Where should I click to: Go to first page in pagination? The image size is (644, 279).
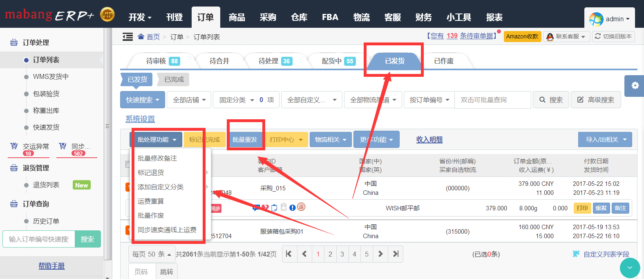(289, 254)
